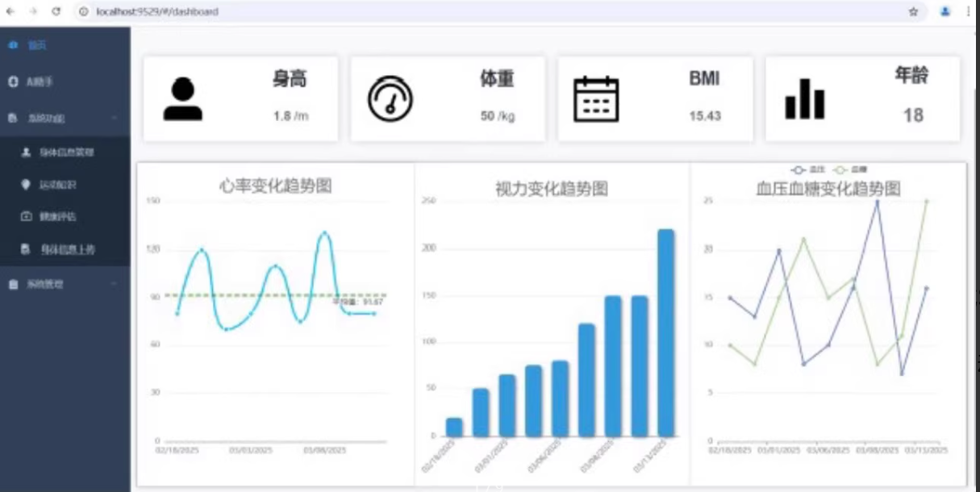Image resolution: width=980 pixels, height=492 pixels.
Task: Bookmark this page with the star icon
Action: pyautogui.click(x=913, y=12)
